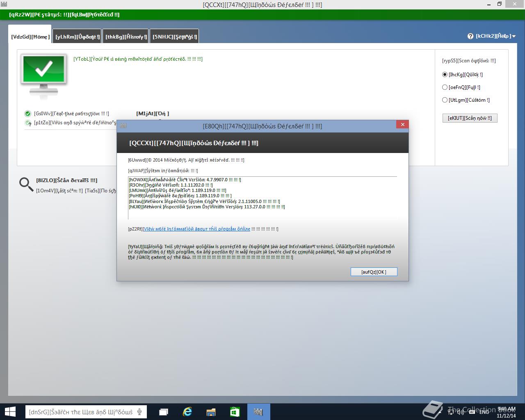Open the Store app from the taskbar
The image size is (525, 420).
click(x=235, y=412)
